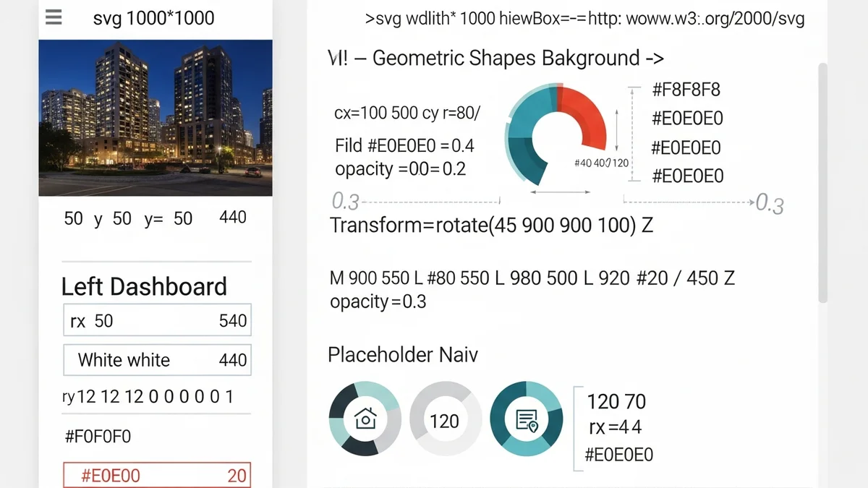The image size is (868, 488).
Task: Click the dark teal donut chart segment
Action: coord(528,158)
